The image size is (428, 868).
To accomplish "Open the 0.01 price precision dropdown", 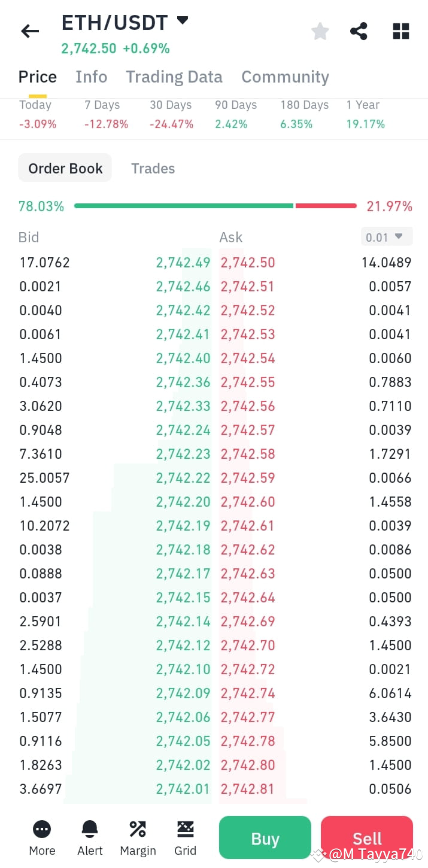I will (x=386, y=236).
